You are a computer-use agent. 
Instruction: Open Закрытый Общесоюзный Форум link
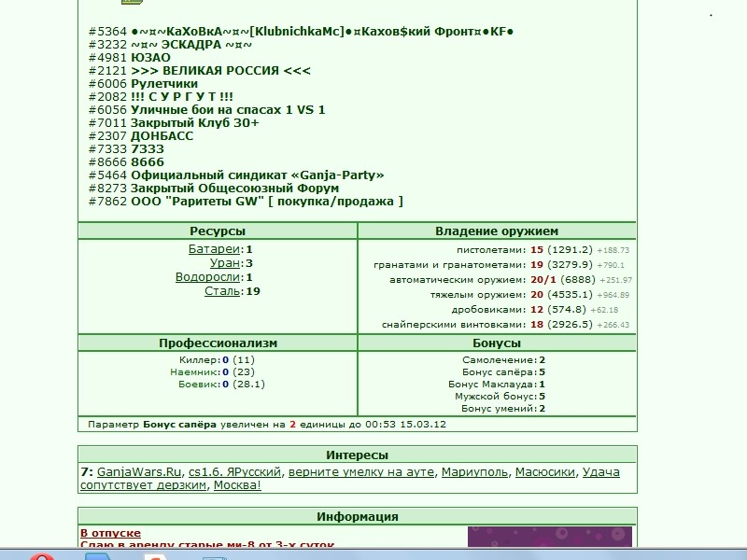tap(235, 189)
